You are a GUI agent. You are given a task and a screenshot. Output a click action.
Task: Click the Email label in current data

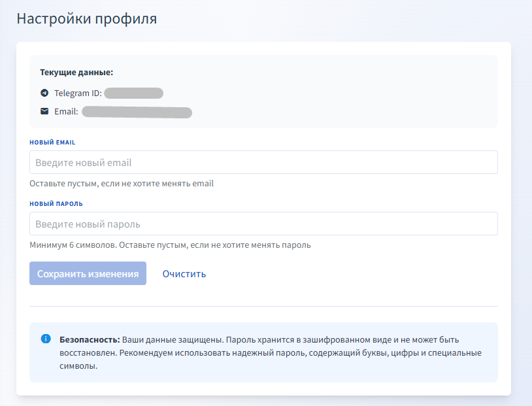click(x=66, y=112)
